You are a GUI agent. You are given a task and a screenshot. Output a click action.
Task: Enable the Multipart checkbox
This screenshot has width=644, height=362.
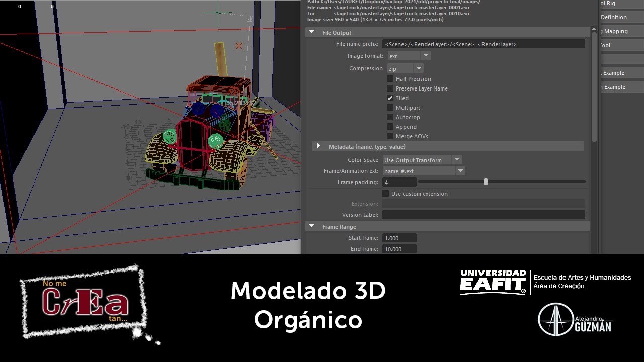390,108
